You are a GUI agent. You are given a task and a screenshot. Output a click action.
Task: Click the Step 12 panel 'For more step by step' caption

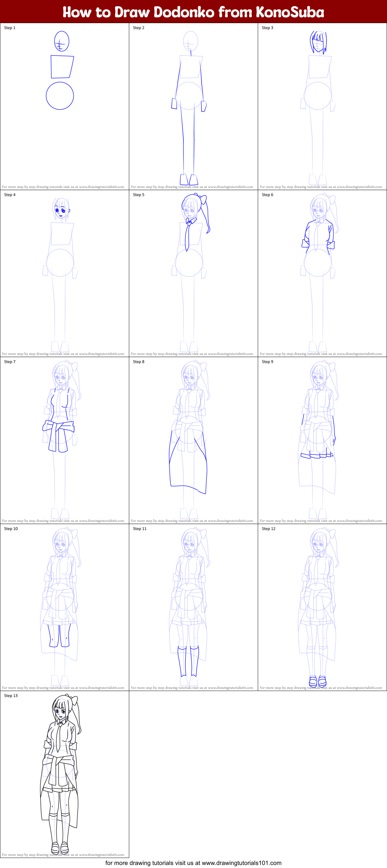[321, 688]
